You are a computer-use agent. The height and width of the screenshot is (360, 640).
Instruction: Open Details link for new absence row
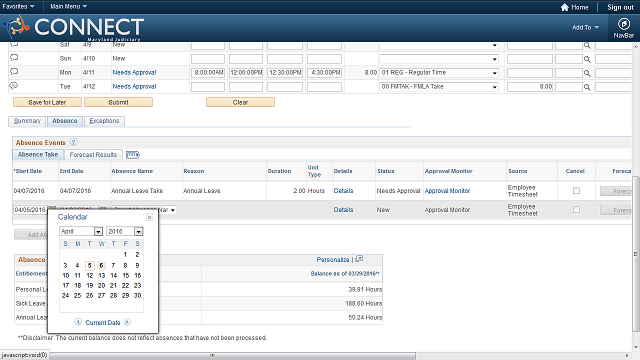(343, 209)
